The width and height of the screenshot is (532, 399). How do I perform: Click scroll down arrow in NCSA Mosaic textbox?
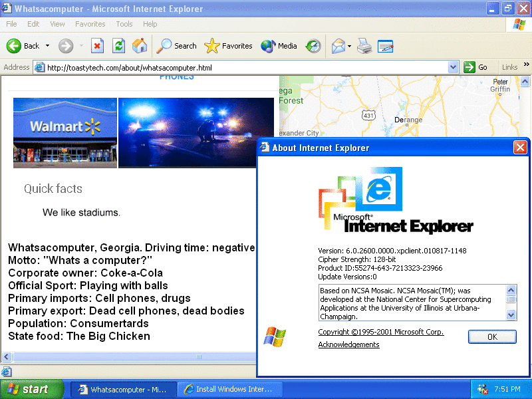(511, 315)
